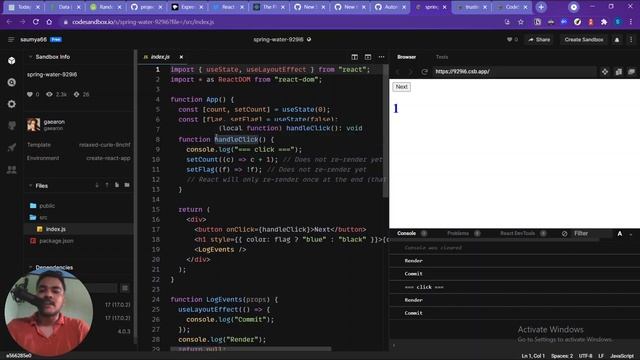Close the index.js editor tab

point(181,57)
